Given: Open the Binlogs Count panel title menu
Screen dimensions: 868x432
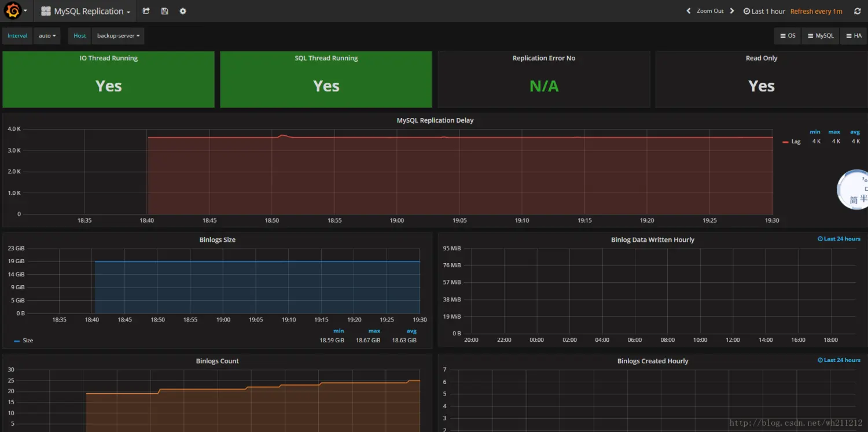Looking at the screenshot, I should point(218,361).
